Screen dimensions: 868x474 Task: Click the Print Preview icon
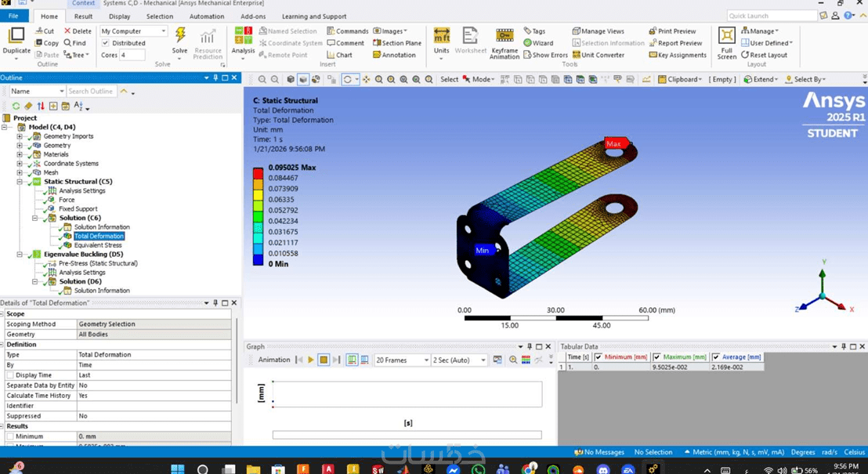tap(653, 31)
